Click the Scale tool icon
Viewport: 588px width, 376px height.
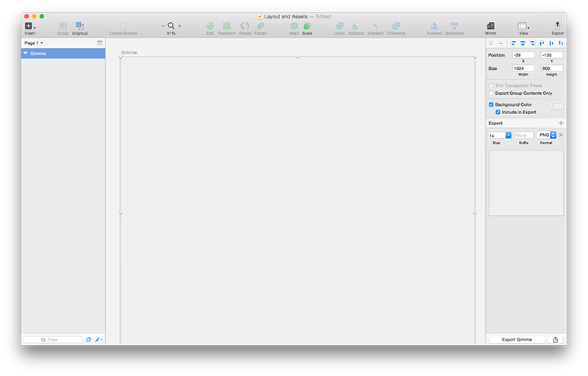pyautogui.click(x=307, y=26)
